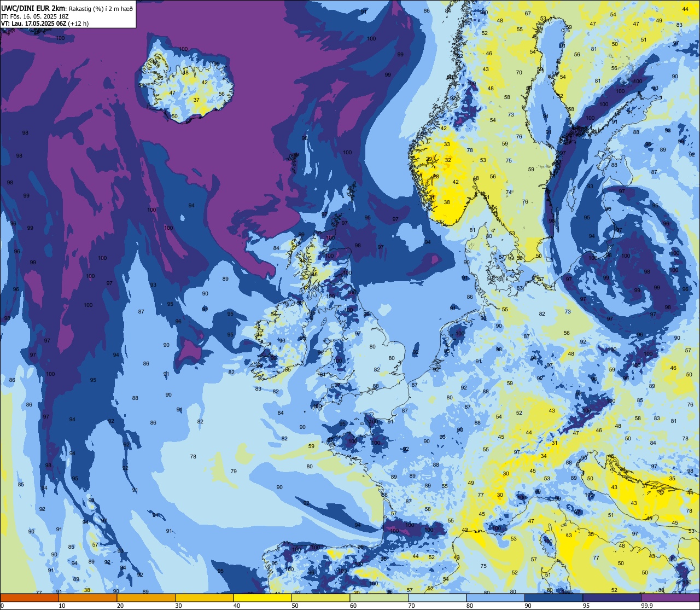Click the legend tick label 30
Image resolution: width=700 pixels, height=610 pixels.
click(x=178, y=606)
